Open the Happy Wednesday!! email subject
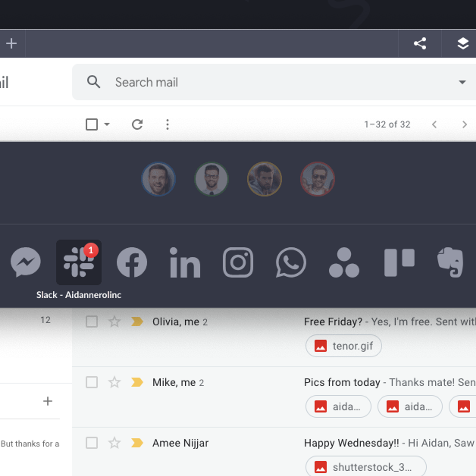Image resolution: width=476 pixels, height=476 pixels. [351, 443]
